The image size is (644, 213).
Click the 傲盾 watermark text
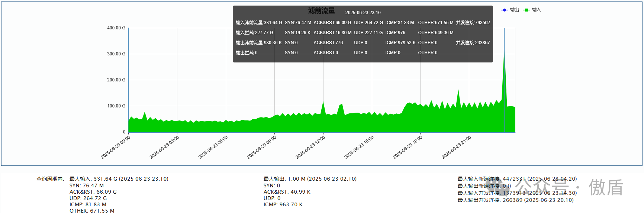point(606,187)
